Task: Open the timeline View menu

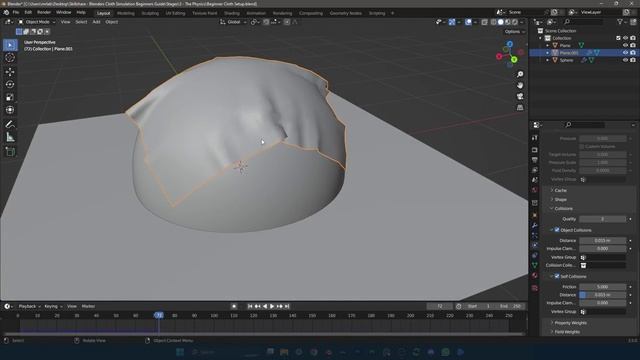Action: point(72,306)
